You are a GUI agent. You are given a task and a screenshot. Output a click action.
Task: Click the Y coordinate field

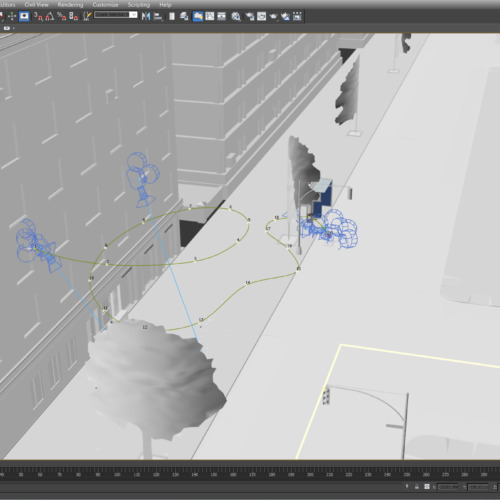click(x=478, y=487)
